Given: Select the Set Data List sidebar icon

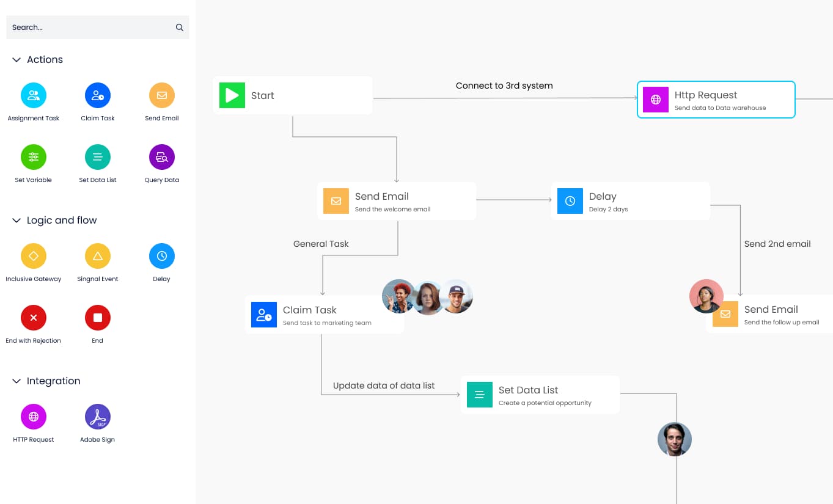Looking at the screenshot, I should pos(98,157).
